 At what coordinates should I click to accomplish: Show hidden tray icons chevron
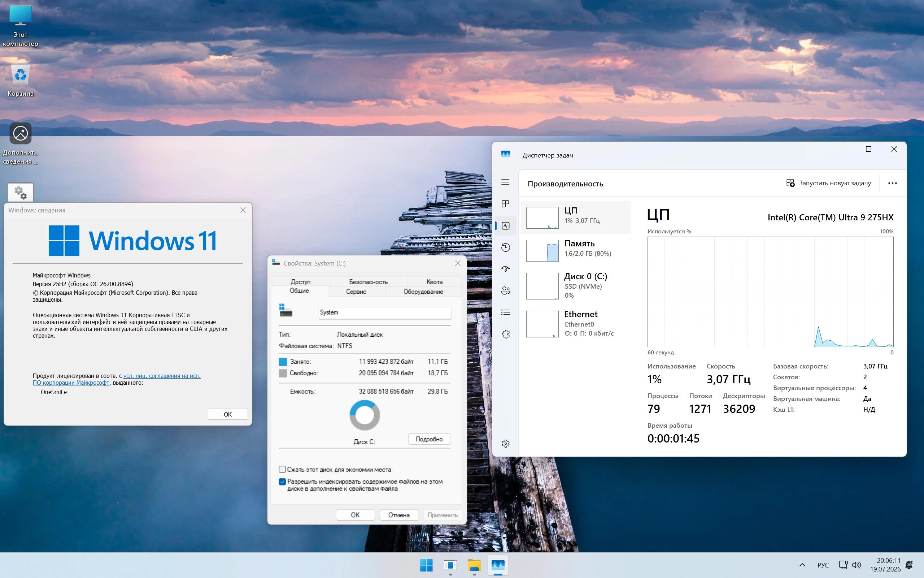pyautogui.click(x=802, y=565)
